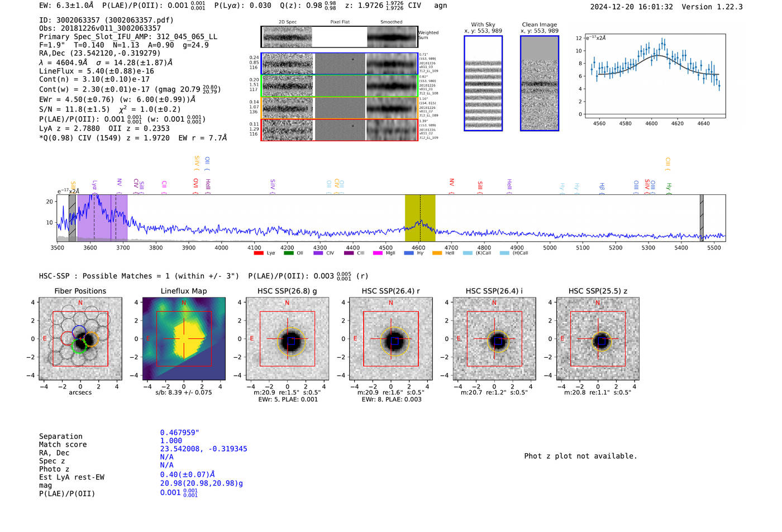This screenshot has width=782, height=532.
Task: Open the HSC SSP(26.8) g image
Action: 288,339
